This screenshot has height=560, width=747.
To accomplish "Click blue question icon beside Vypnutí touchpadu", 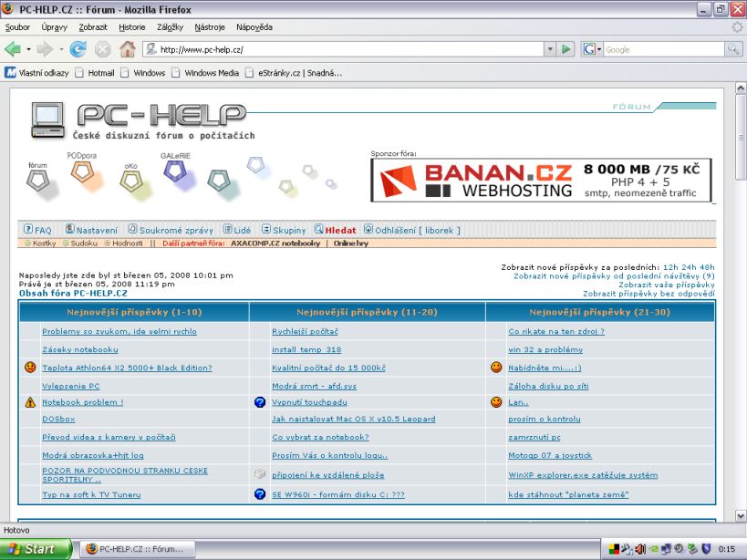I will click(260, 402).
